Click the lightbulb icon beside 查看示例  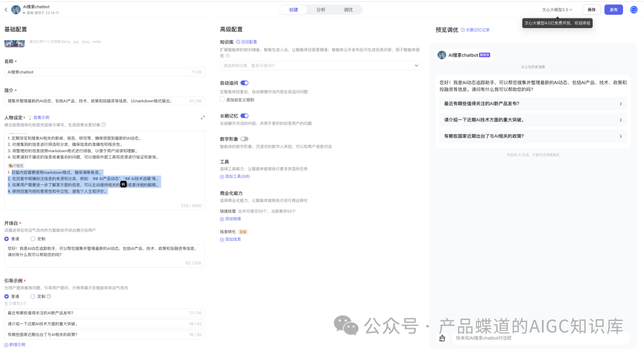click(30, 118)
